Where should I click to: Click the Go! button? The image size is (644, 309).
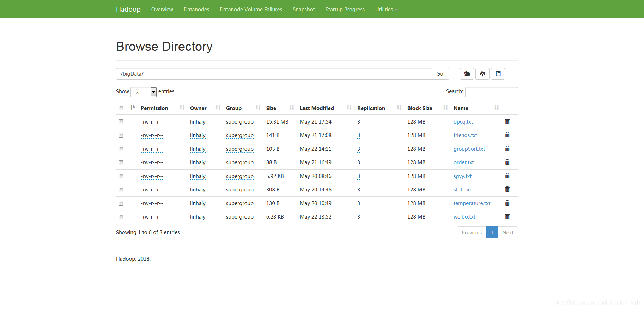441,74
